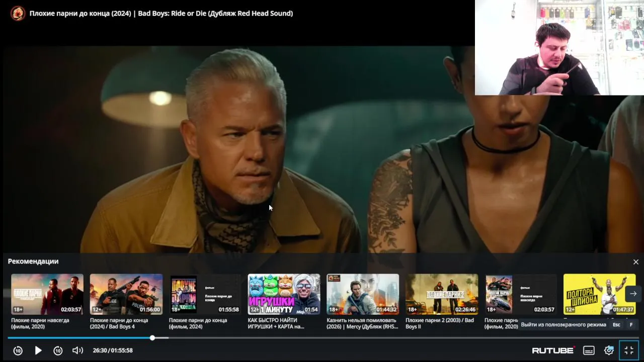
Task: Click title Казнить нельзя помиловать (2026)
Action: [362, 323]
